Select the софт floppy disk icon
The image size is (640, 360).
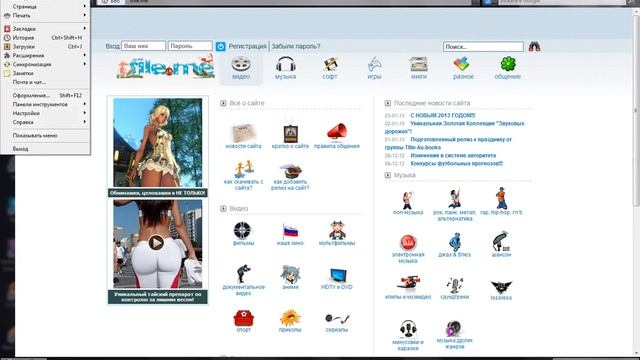click(330, 64)
